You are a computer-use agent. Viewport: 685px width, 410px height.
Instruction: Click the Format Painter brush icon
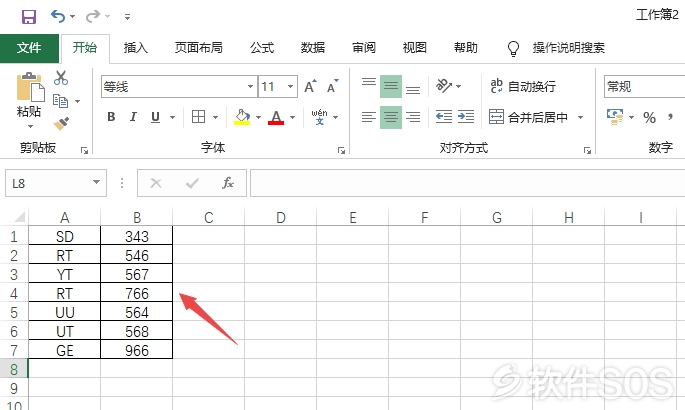click(61, 124)
